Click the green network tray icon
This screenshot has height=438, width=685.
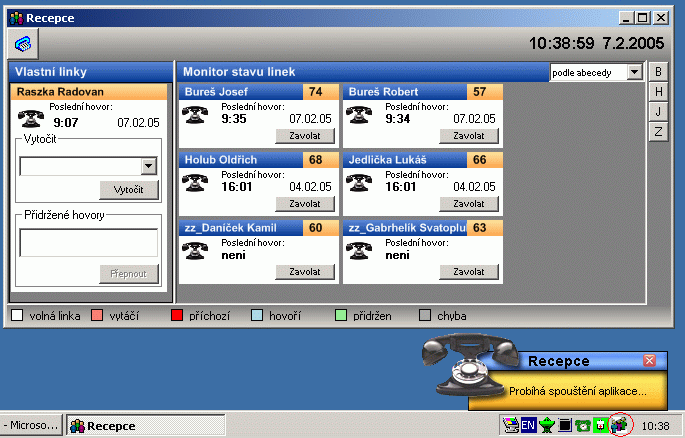pyautogui.click(x=547, y=424)
